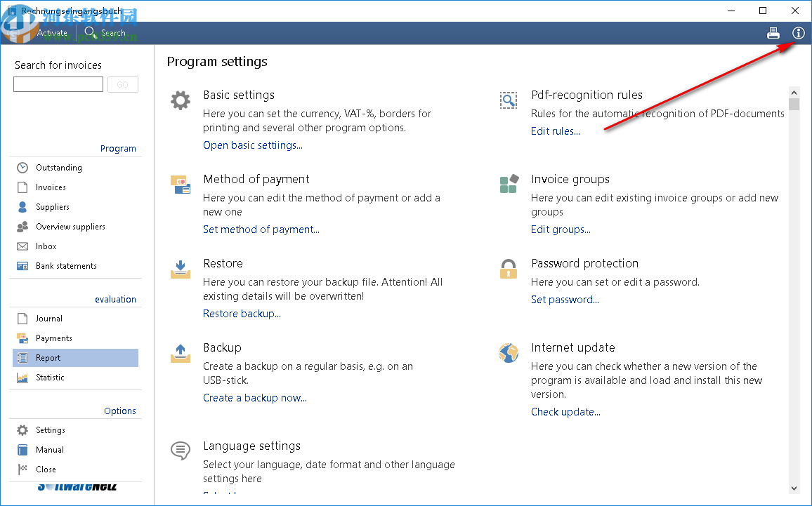
Task: Select Statistic in the evaluation section
Action: pyautogui.click(x=50, y=378)
